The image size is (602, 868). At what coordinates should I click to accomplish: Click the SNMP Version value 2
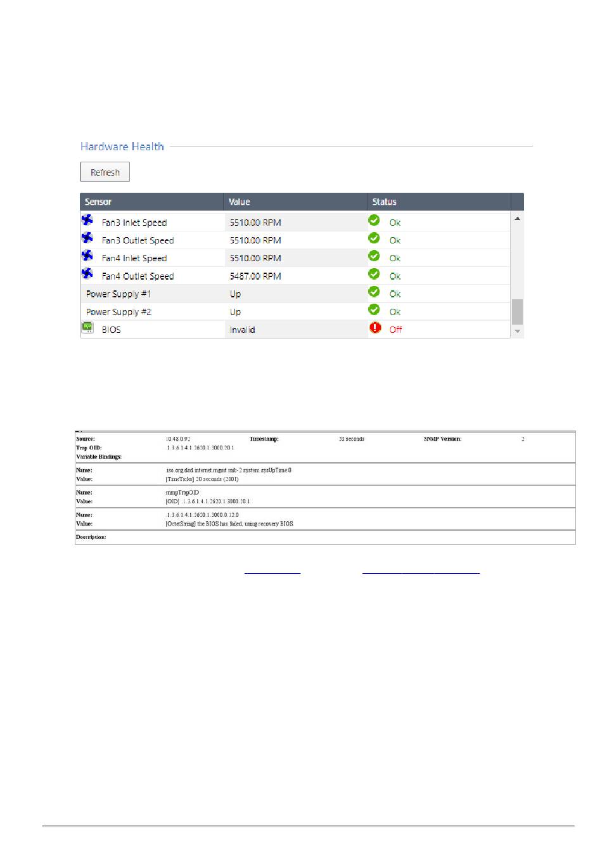(x=523, y=439)
